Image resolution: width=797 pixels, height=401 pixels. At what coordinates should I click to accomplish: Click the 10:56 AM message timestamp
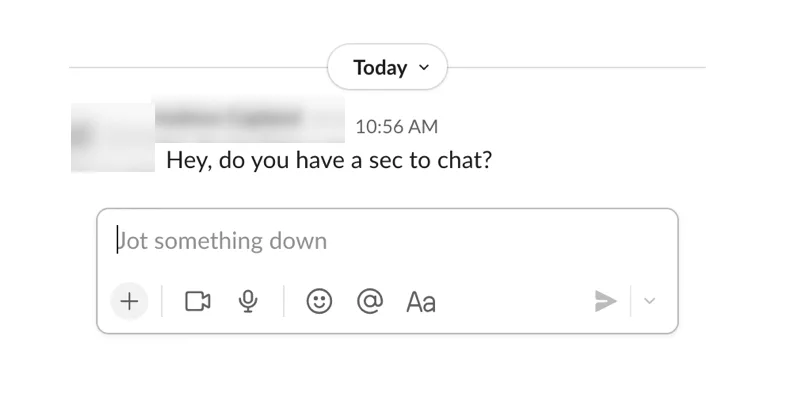coord(396,127)
